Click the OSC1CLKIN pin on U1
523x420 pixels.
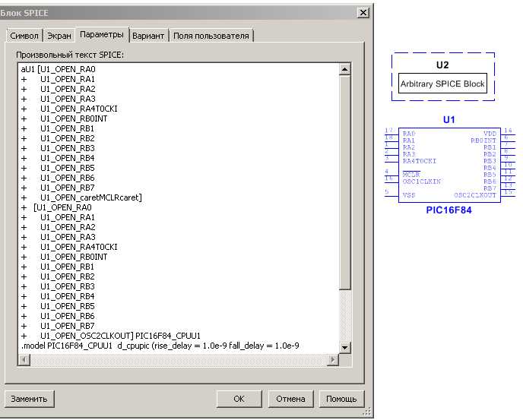point(422,182)
